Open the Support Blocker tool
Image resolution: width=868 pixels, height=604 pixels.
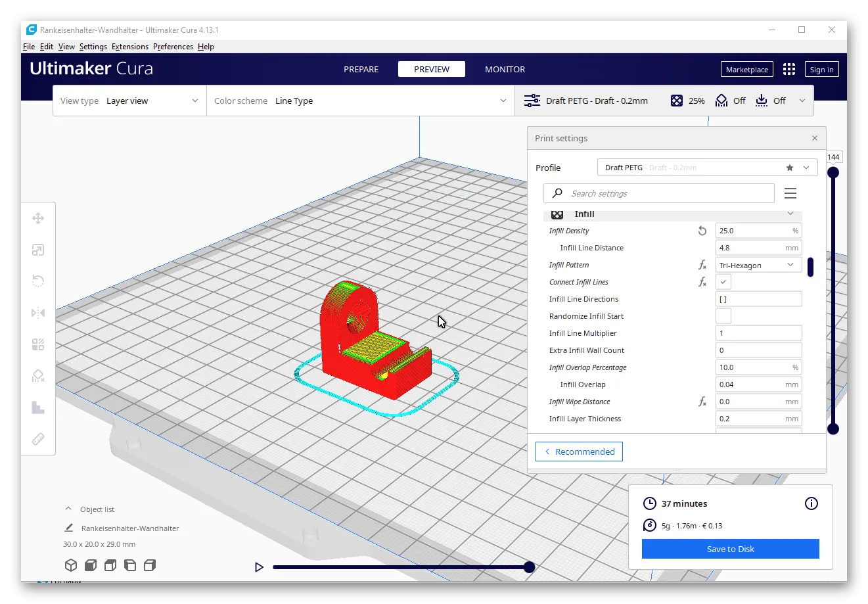tap(38, 376)
